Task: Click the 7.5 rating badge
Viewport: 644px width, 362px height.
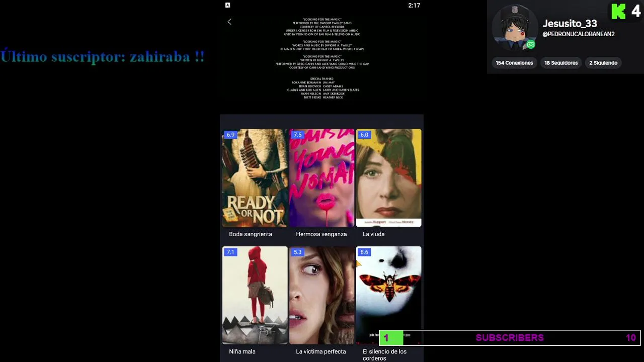Action: coord(298,135)
